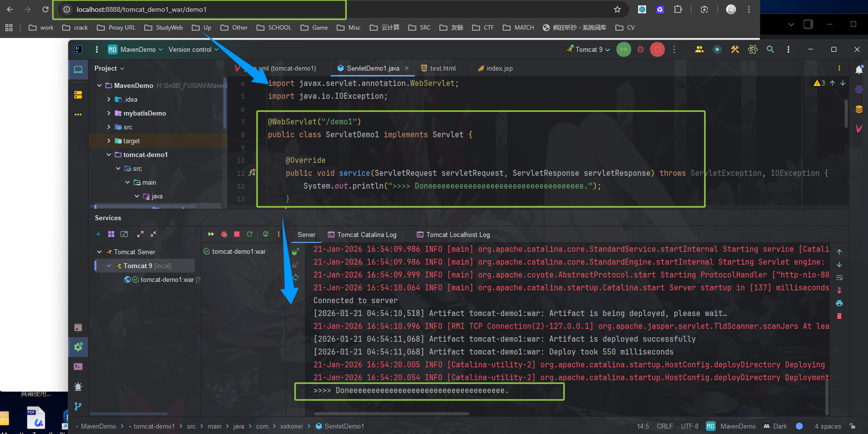
Task: Click the Deploy All cube icon beside artifact list
Action: pos(296,252)
